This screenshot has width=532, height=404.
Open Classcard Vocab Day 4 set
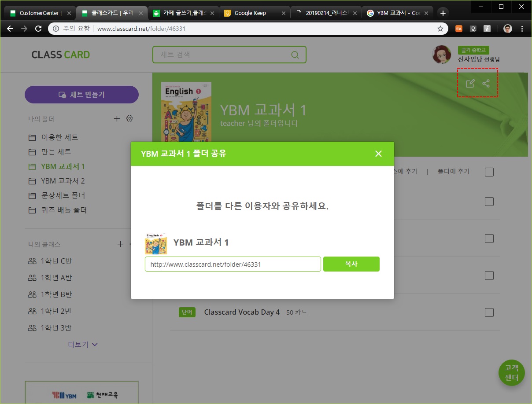tap(242, 312)
